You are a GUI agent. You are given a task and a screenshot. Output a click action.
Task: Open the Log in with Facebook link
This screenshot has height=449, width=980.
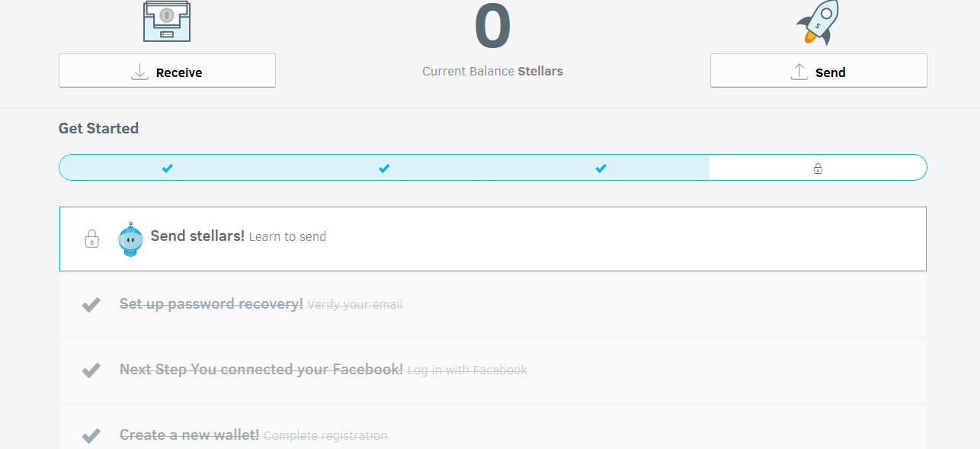point(467,370)
